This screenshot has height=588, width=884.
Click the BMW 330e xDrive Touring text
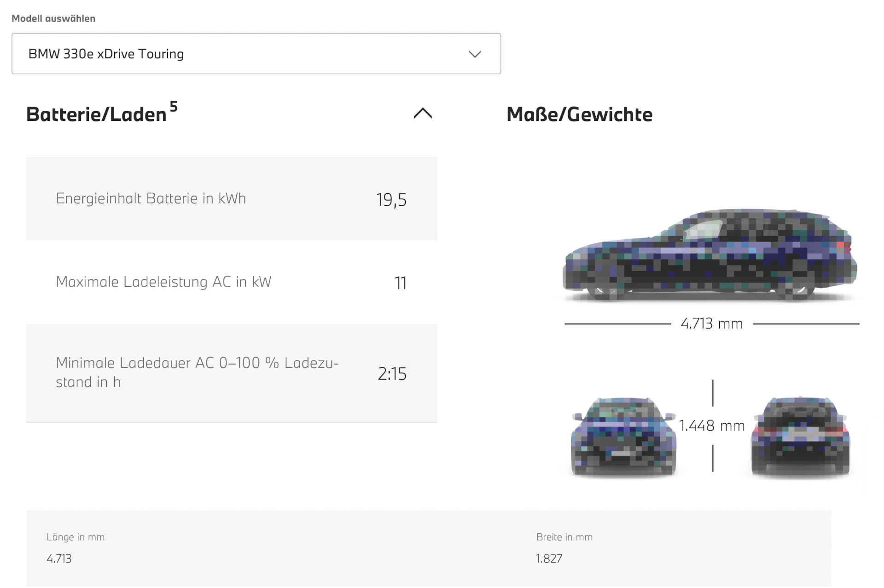pos(106,54)
